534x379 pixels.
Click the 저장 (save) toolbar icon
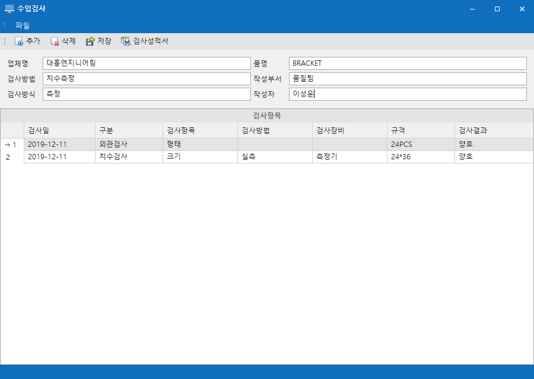pos(90,41)
